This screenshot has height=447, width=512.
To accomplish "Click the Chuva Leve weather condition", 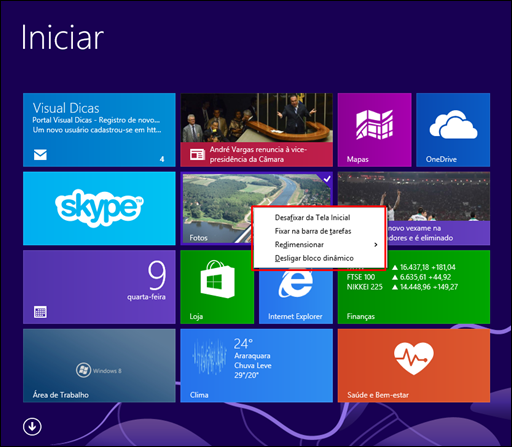I will point(253,365).
